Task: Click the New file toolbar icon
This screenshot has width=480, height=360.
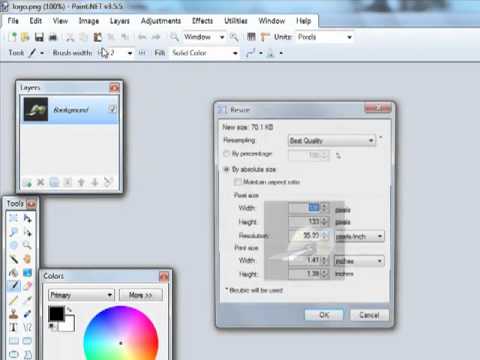Action: (x=12, y=37)
